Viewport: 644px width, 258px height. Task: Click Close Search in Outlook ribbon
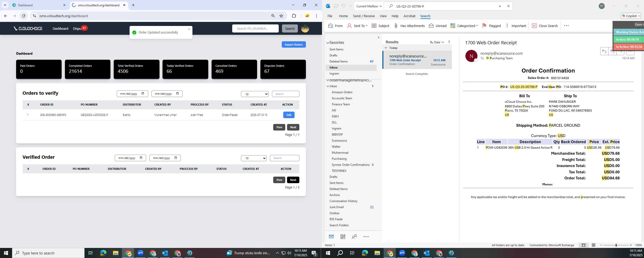(x=545, y=26)
